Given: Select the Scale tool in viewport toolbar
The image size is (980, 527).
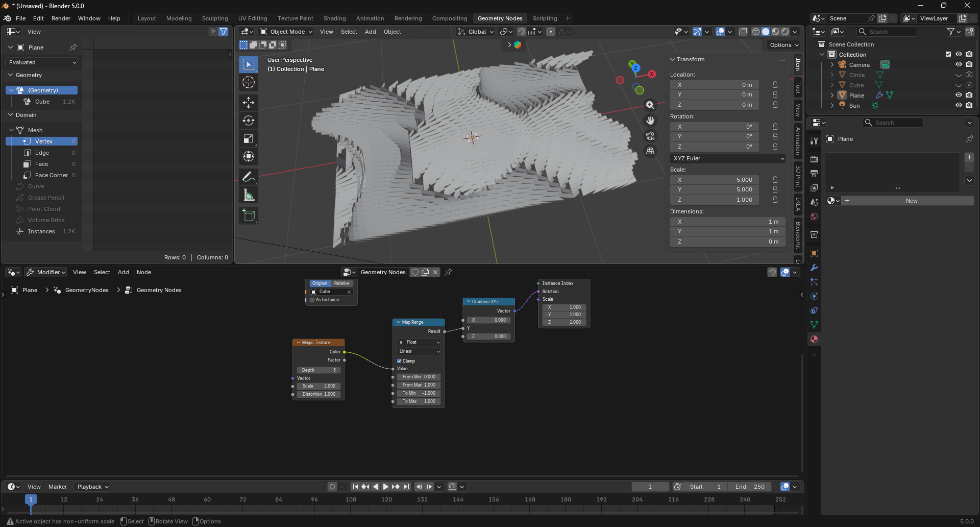Looking at the screenshot, I should click(x=249, y=139).
